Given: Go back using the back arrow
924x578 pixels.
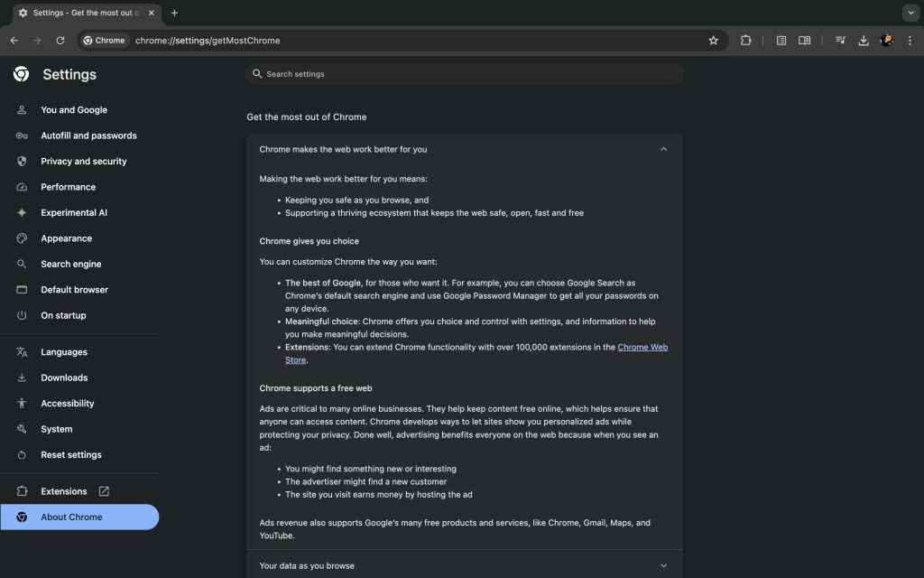Looking at the screenshot, I should click(14, 41).
